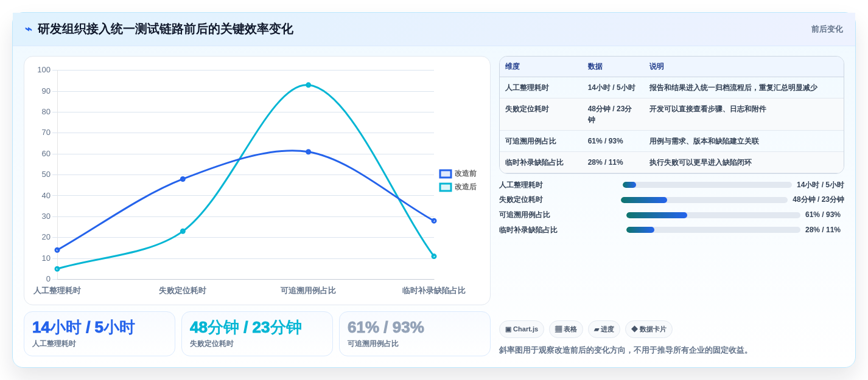The width and height of the screenshot is (868, 380).
Task: Click description 执行失败可以更早进入缺陷闭环
Action: click(701, 163)
